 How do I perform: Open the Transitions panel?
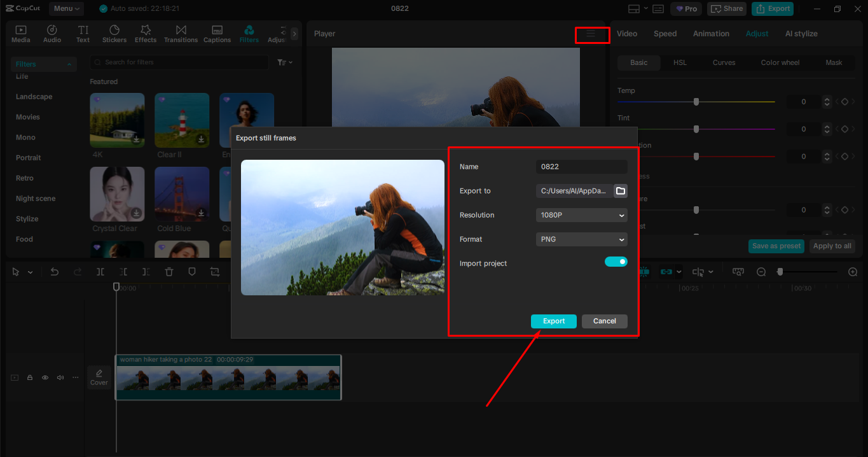[181, 33]
